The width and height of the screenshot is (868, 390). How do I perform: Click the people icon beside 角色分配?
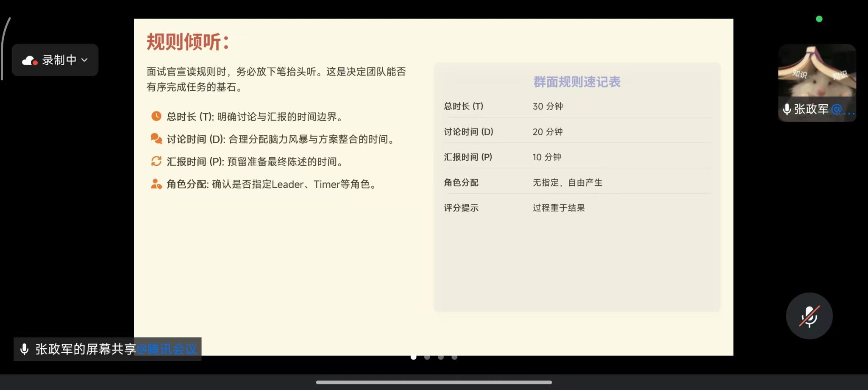tap(156, 184)
